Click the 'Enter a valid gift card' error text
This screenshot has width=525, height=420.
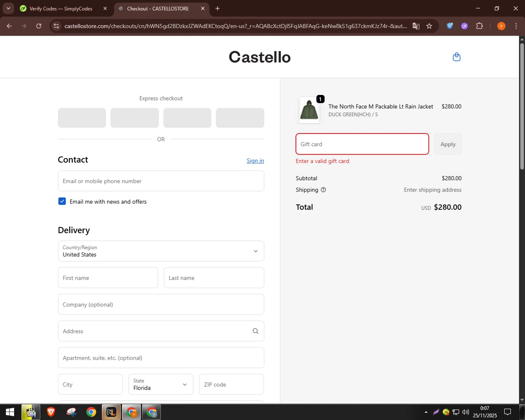(322, 161)
